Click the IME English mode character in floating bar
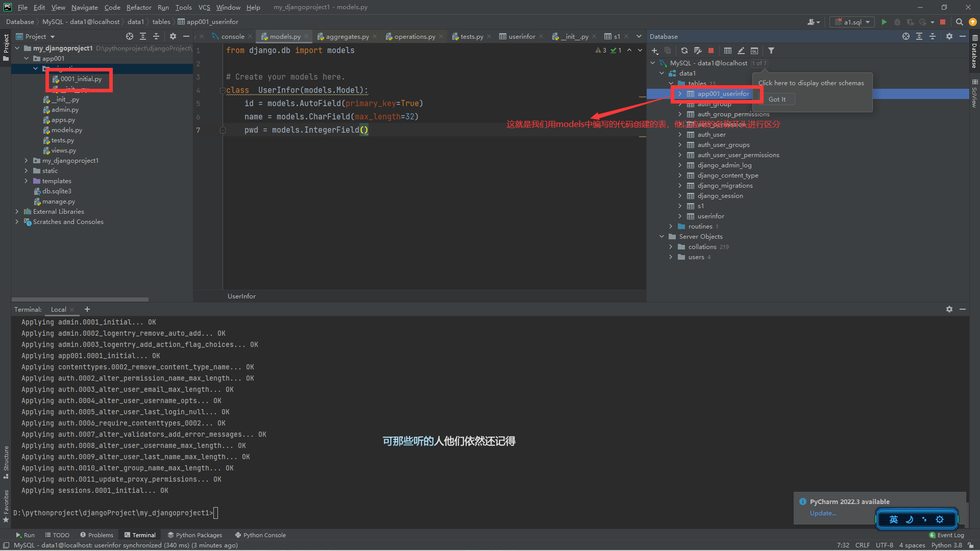This screenshot has height=551, width=980. pos(893,519)
